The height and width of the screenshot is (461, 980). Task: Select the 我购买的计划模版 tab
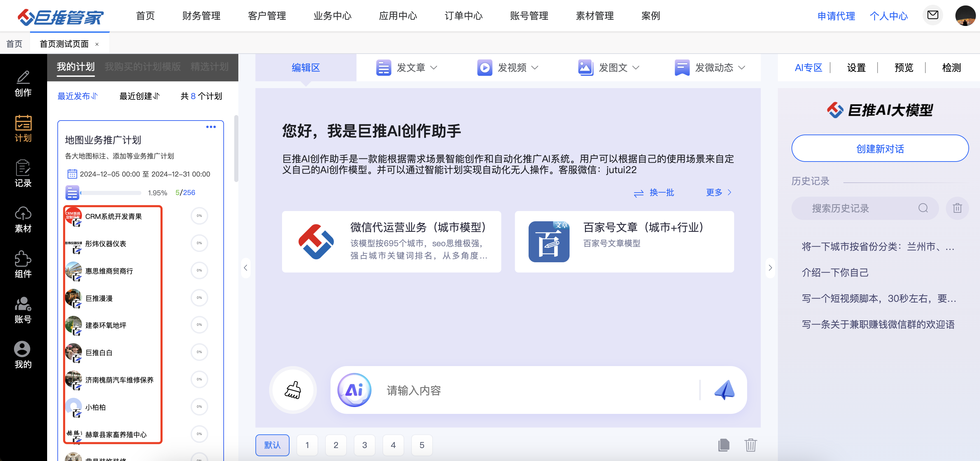[x=143, y=67]
